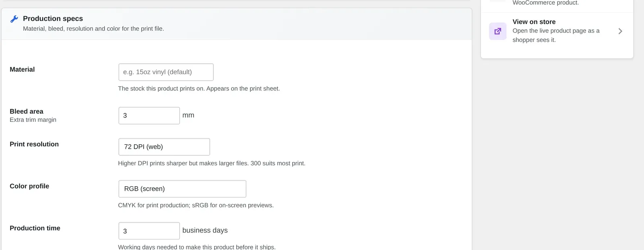Click the external-link icon for View on store
This screenshot has width=644, height=250.
click(498, 31)
